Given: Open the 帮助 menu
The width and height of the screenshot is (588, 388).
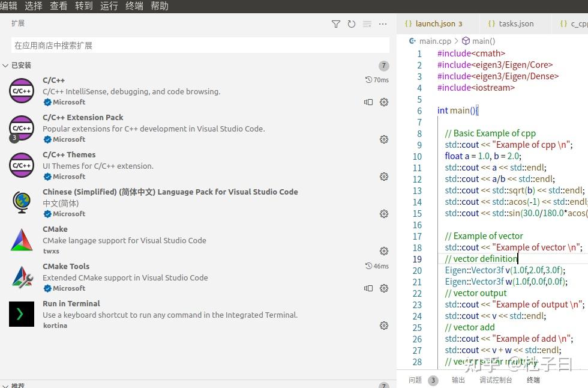Looking at the screenshot, I should [160, 6].
